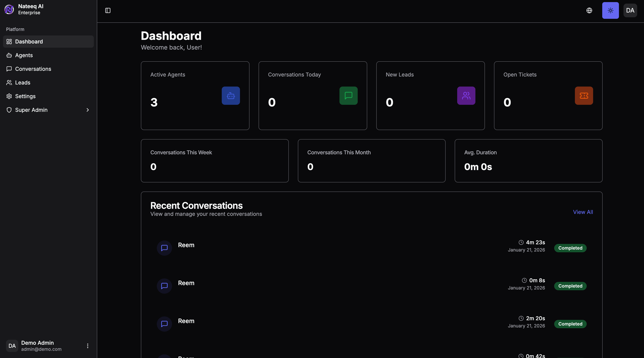Toggle the sidebar panel icon
Viewport: 644px width, 358px height.
pos(108,10)
